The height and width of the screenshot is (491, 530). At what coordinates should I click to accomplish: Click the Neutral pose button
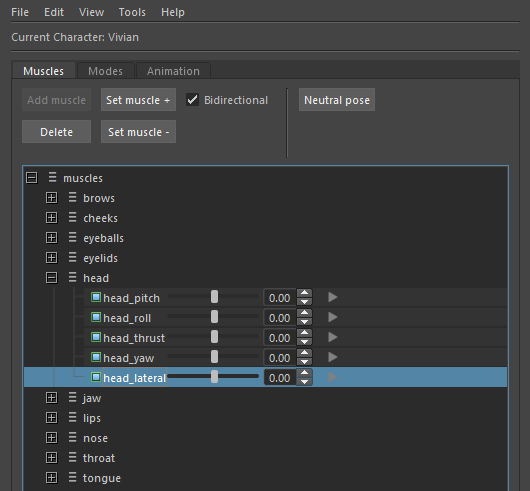pos(337,100)
